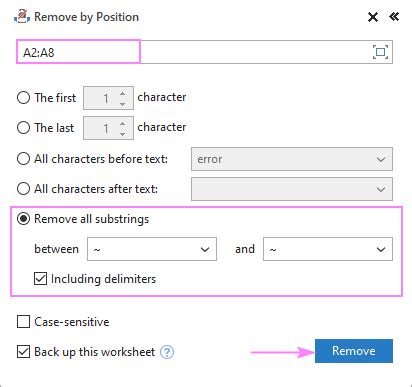Select The last character option
The height and width of the screenshot is (387, 412).
pyautogui.click(x=23, y=128)
